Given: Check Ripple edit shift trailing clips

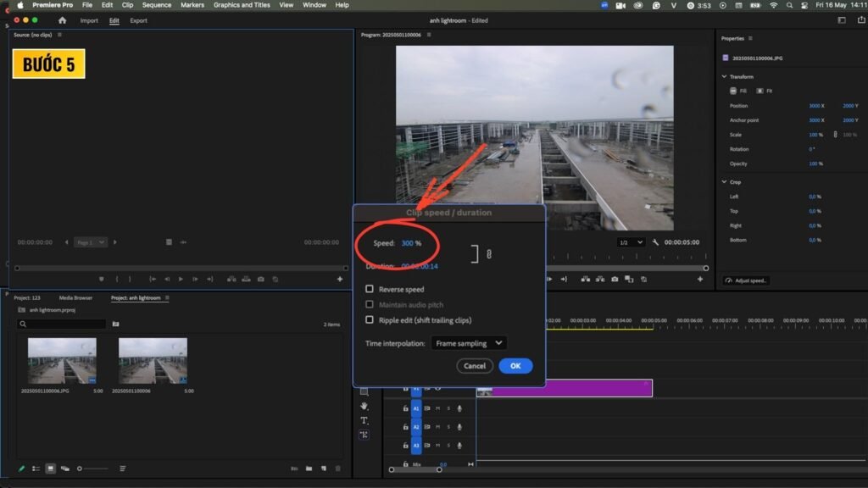Looking at the screenshot, I should (x=370, y=319).
